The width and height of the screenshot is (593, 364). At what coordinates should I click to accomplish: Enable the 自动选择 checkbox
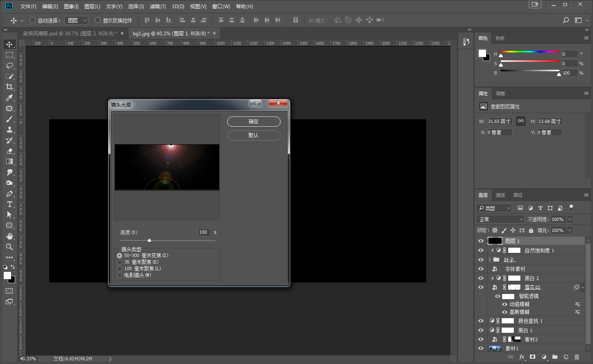33,20
